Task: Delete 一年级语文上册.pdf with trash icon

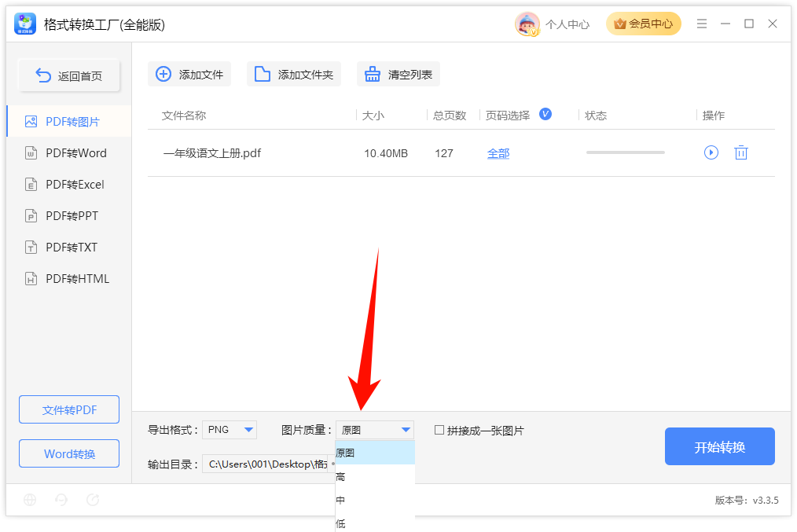Action: point(741,152)
